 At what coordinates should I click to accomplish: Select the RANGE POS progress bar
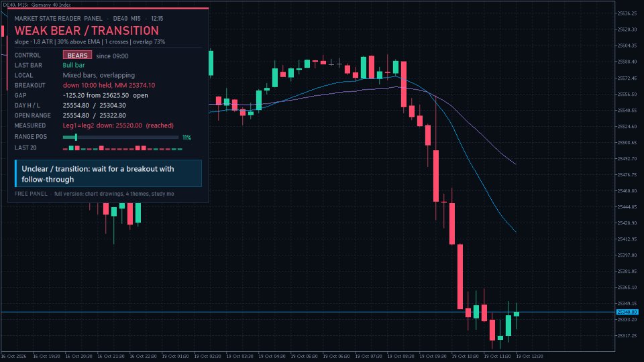pyautogui.click(x=121, y=137)
